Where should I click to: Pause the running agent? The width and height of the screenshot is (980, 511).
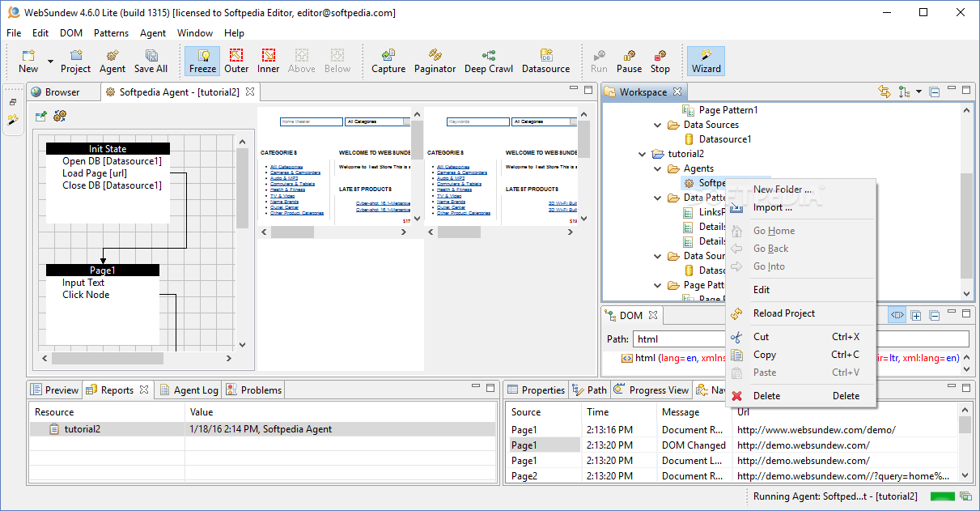pos(629,62)
